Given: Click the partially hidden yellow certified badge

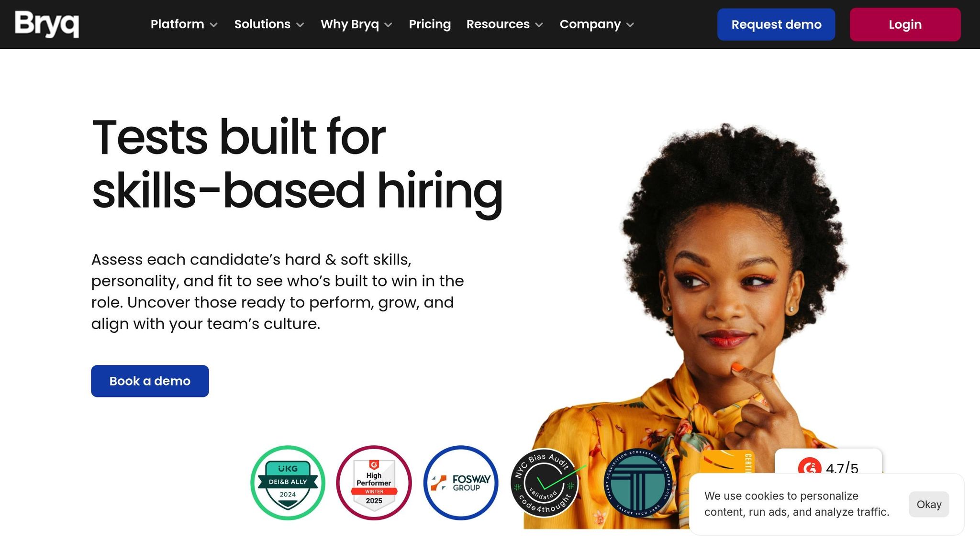Looking at the screenshot, I should [x=727, y=462].
